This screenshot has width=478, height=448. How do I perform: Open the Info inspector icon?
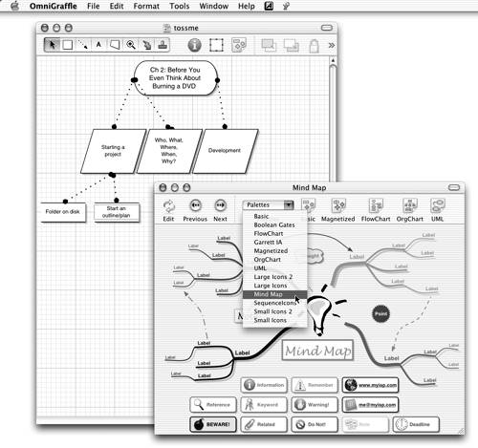pos(194,45)
